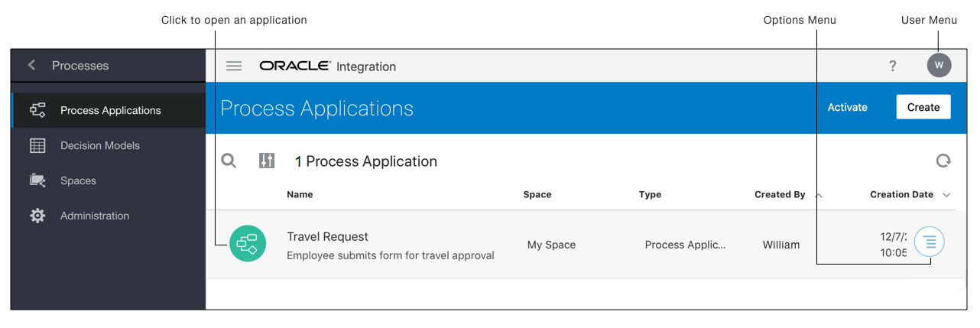This screenshot has height=328, width=980.
Task: Click the Travel Request name link
Action: (327, 237)
